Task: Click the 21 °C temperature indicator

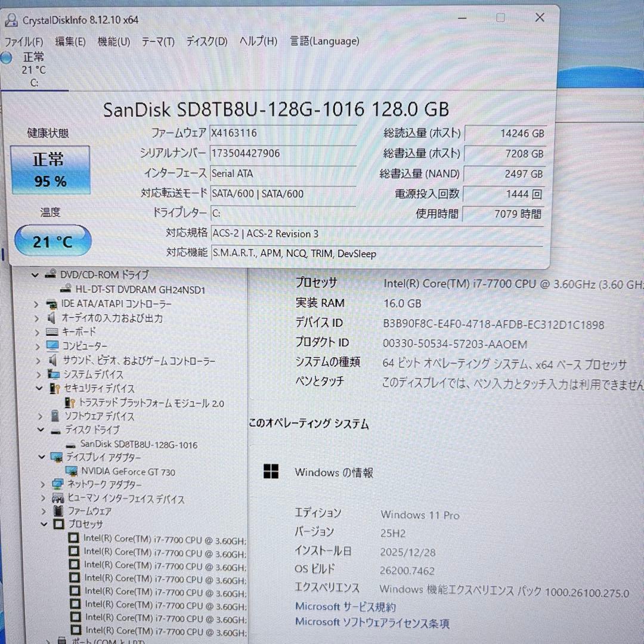Action: pyautogui.click(x=52, y=240)
